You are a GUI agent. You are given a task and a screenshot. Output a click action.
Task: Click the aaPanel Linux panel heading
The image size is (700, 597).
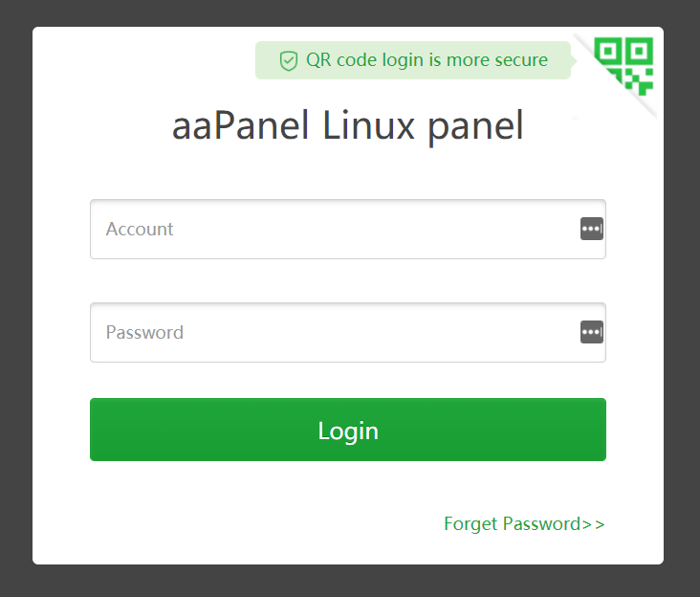click(348, 126)
